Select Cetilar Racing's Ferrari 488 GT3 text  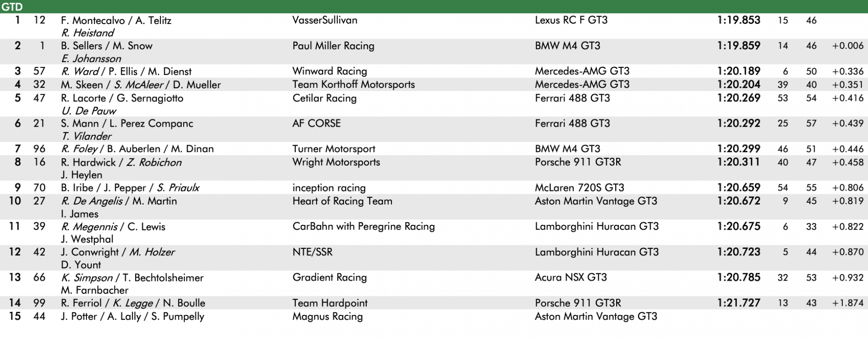pos(572,98)
